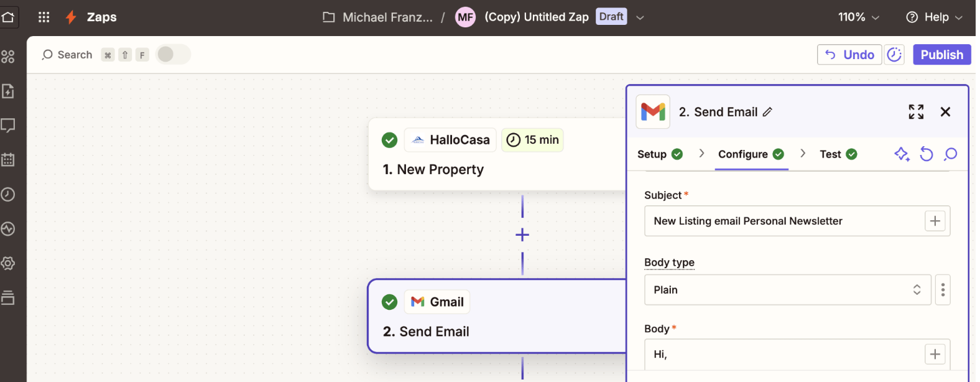The height and width of the screenshot is (382, 980).
Task: Select the HalloCasa New Property step card
Action: [x=497, y=154]
